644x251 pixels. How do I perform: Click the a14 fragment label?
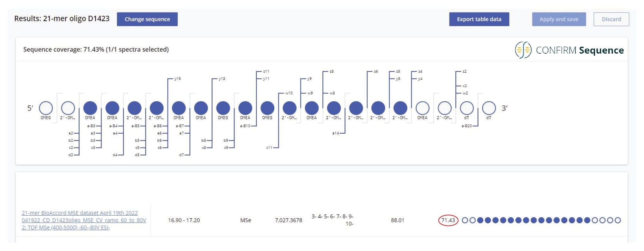(336, 133)
